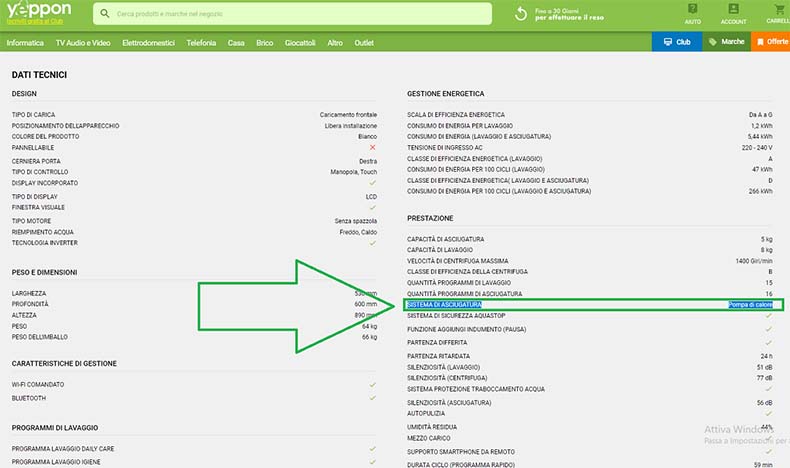Click the Peso e Dimensioni heading

pyautogui.click(x=44, y=272)
